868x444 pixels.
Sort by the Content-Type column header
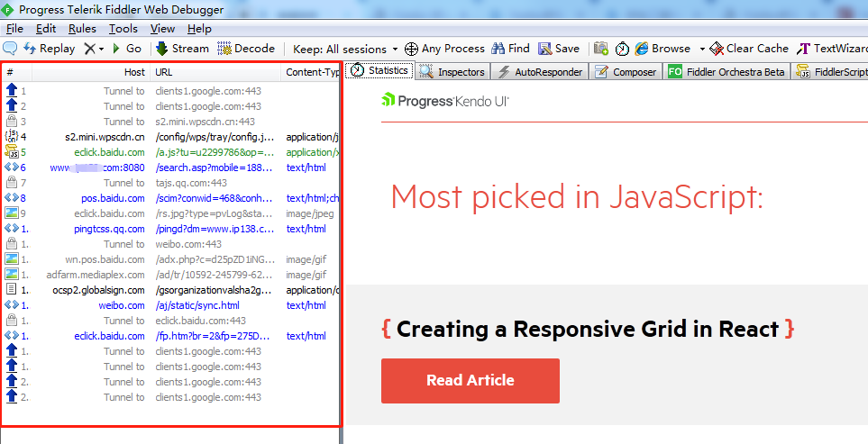(x=311, y=72)
